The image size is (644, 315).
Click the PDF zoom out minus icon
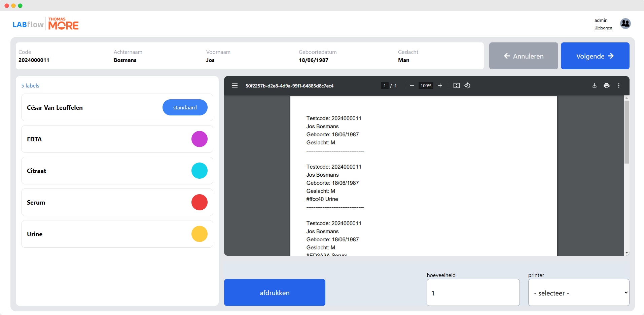click(412, 86)
